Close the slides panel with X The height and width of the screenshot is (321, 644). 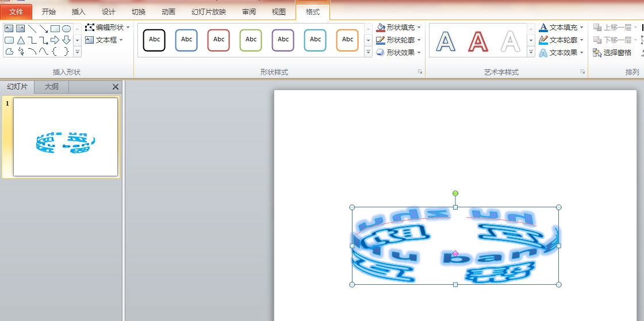pyautogui.click(x=115, y=87)
